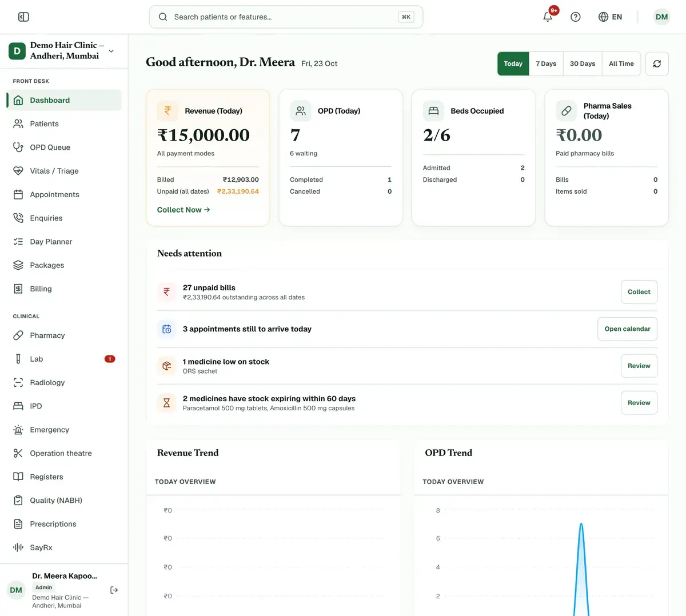
Task: Open help via the question mark icon
Action: click(576, 17)
